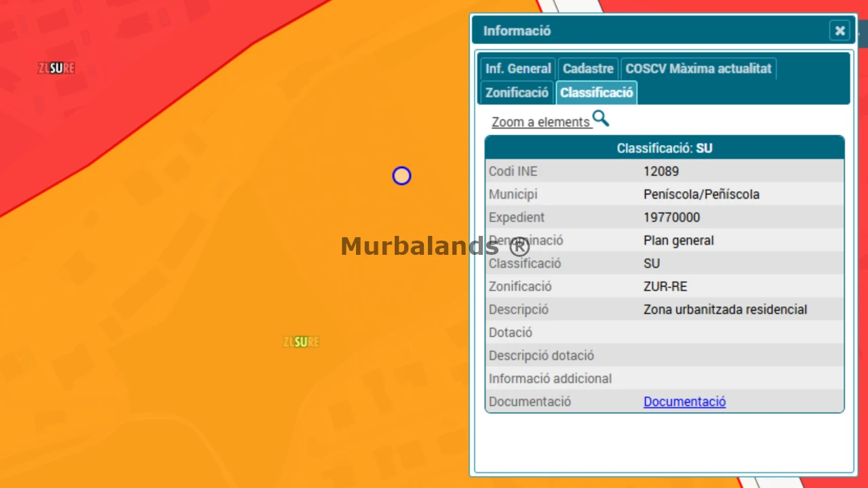Click the Zona urbanitzada residencial description

[725, 310]
